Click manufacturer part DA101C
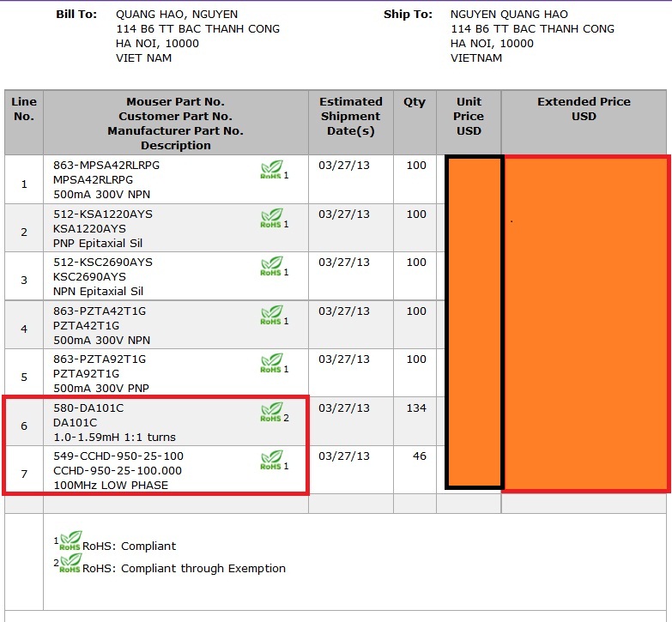 (75, 422)
